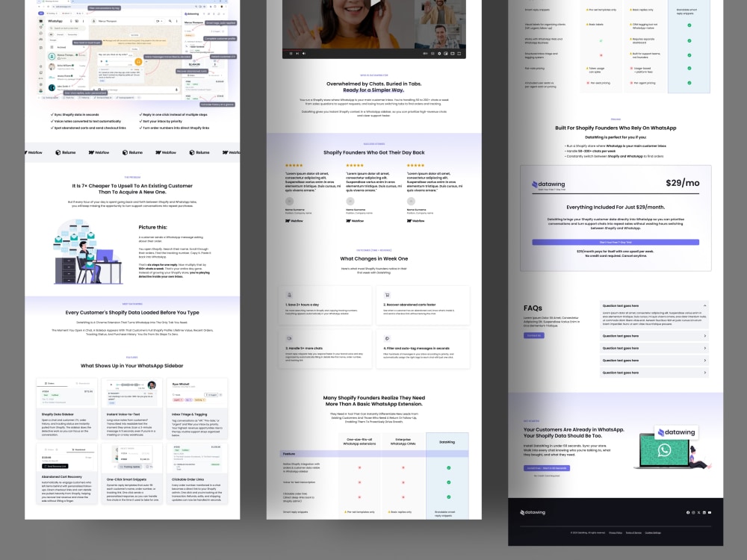Expand the third FAQ question row

(654, 348)
